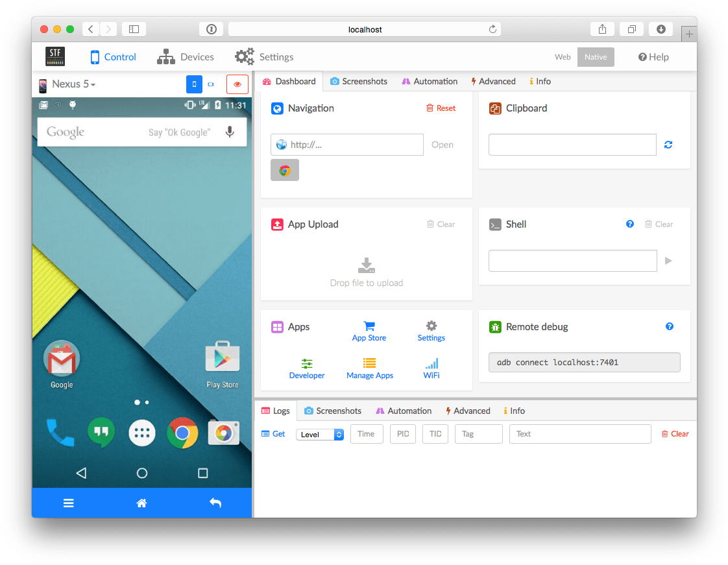Open the Control tab

click(113, 56)
